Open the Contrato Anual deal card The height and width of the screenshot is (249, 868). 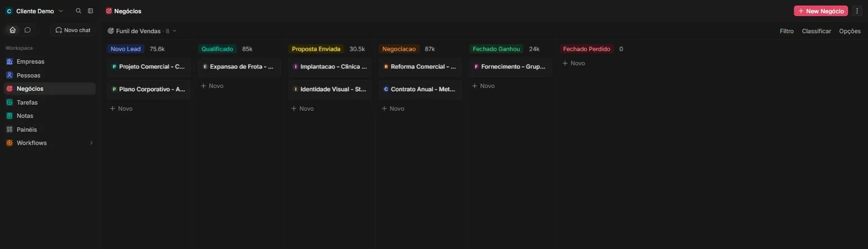tap(420, 89)
